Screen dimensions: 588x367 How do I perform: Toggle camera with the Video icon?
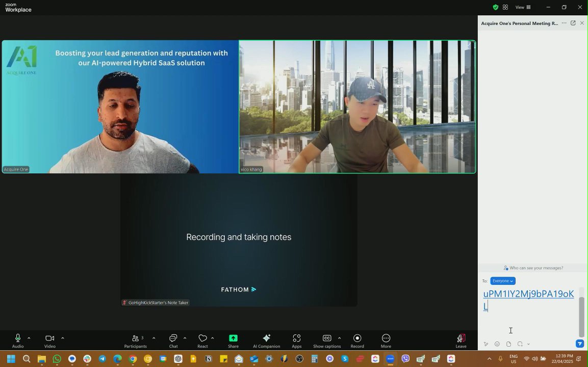point(50,341)
